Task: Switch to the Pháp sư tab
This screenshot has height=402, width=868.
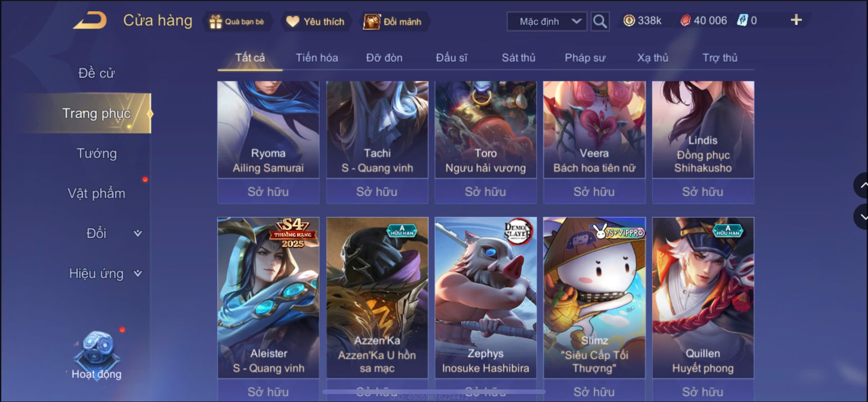Action: (585, 57)
